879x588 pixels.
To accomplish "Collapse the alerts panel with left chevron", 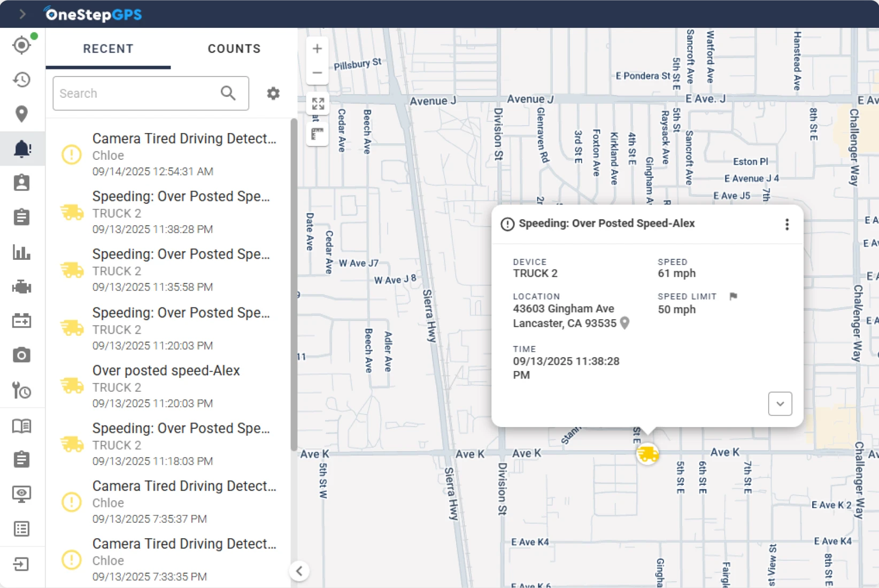I will point(299,571).
